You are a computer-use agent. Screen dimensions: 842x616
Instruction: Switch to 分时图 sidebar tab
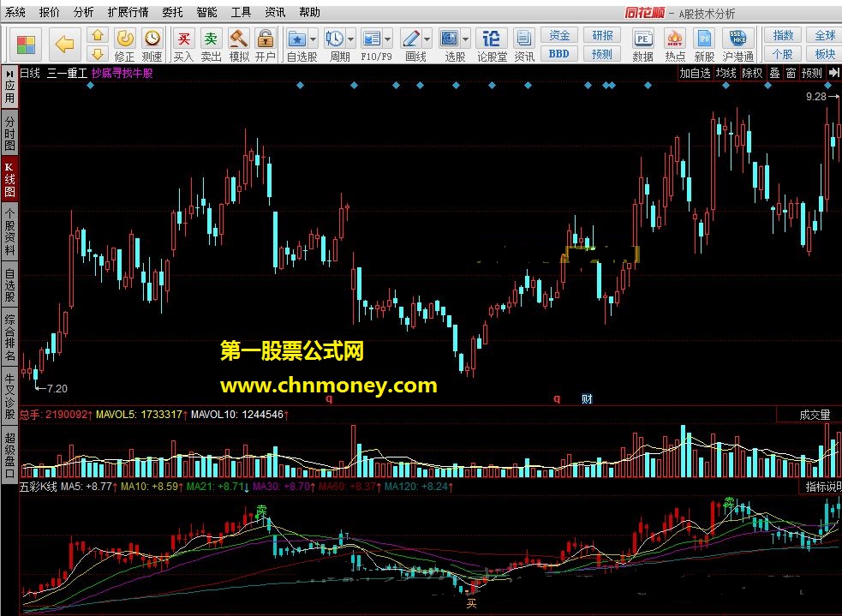point(9,133)
